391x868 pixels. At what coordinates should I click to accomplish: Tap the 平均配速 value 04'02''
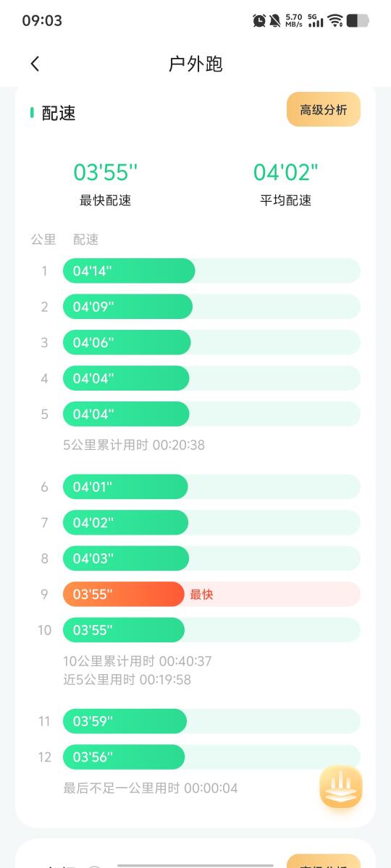(286, 172)
